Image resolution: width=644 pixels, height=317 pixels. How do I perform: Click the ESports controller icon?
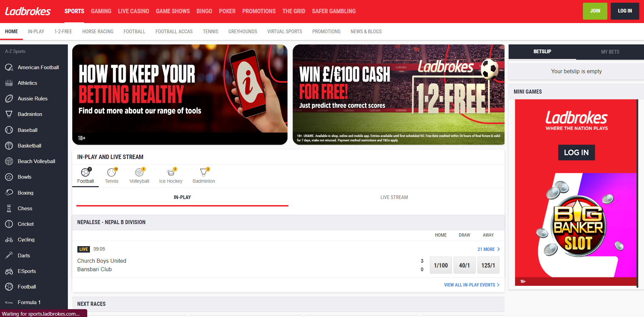coord(9,271)
